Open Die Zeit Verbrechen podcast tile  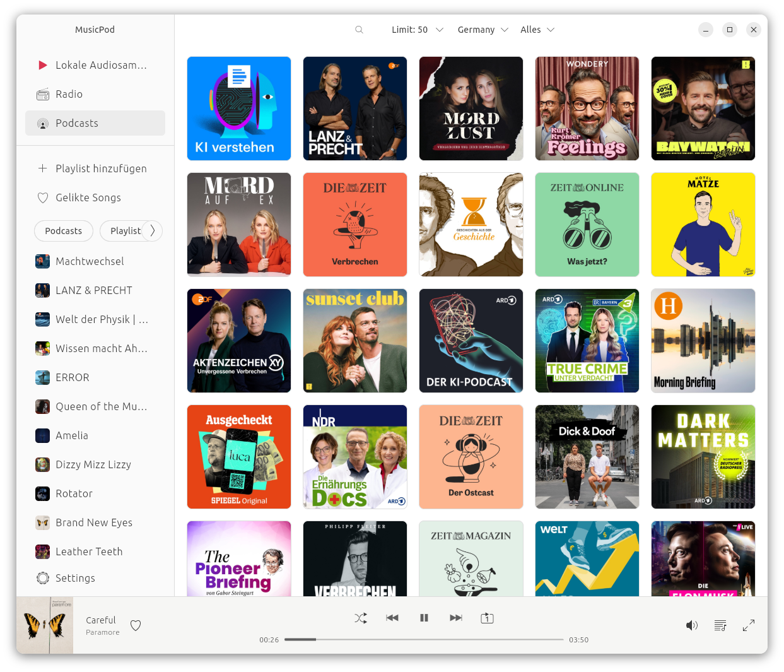click(x=355, y=225)
